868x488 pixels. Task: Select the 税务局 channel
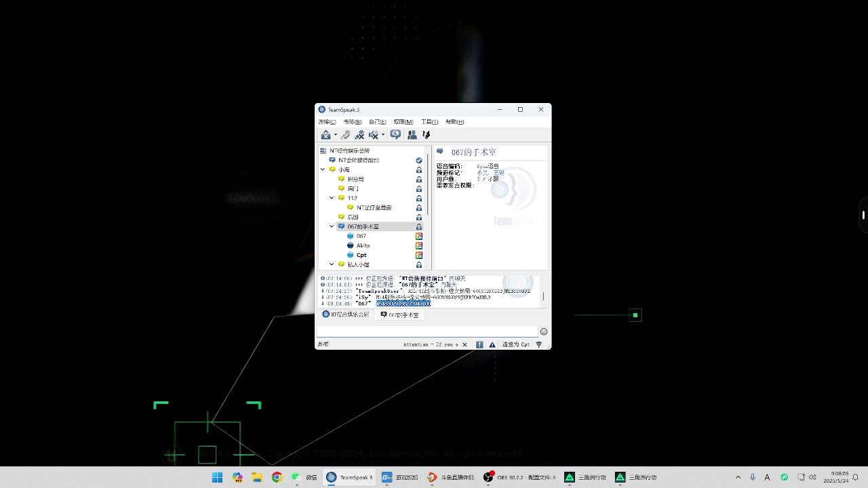355,179
